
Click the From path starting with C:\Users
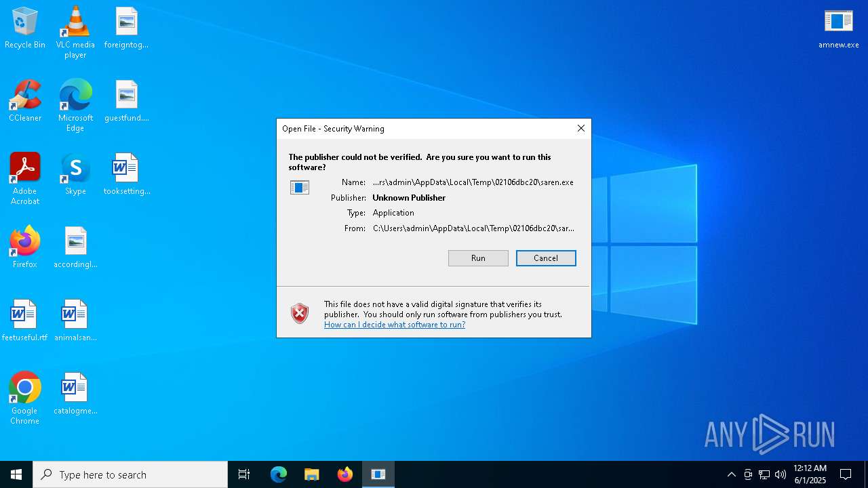click(x=473, y=228)
